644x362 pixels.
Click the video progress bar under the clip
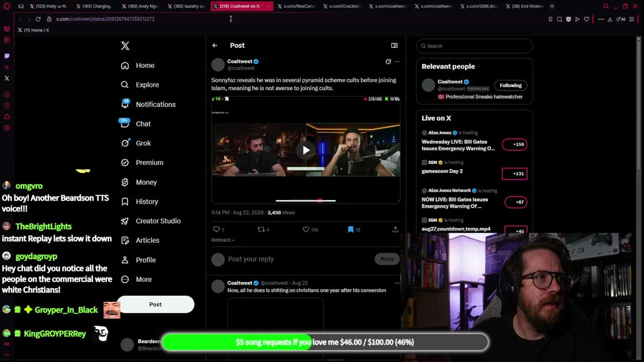305,201
